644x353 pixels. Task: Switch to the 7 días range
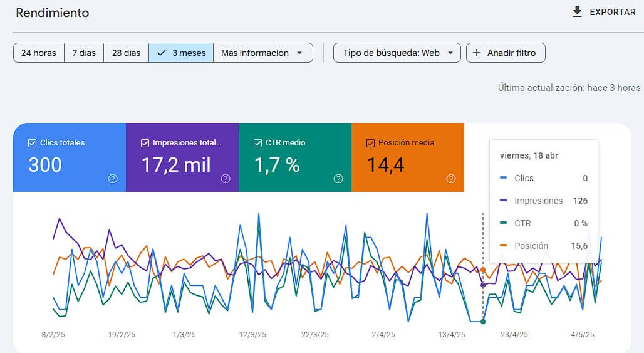coord(84,53)
